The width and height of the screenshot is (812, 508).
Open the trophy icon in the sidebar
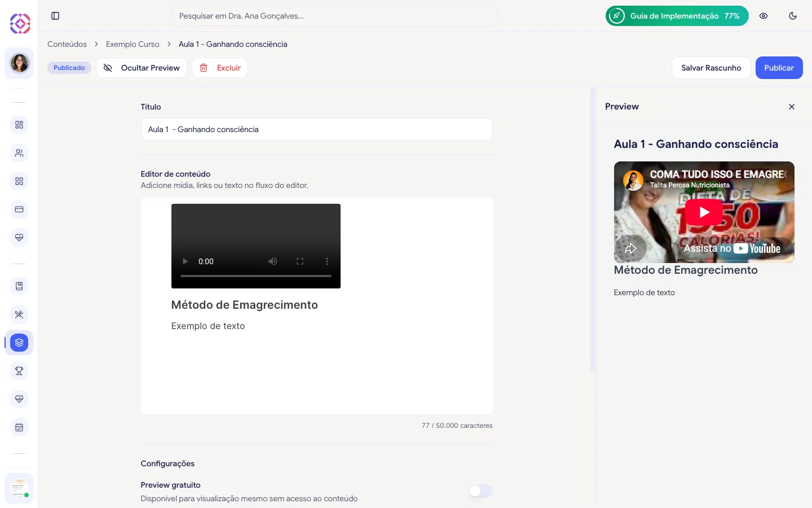click(19, 371)
